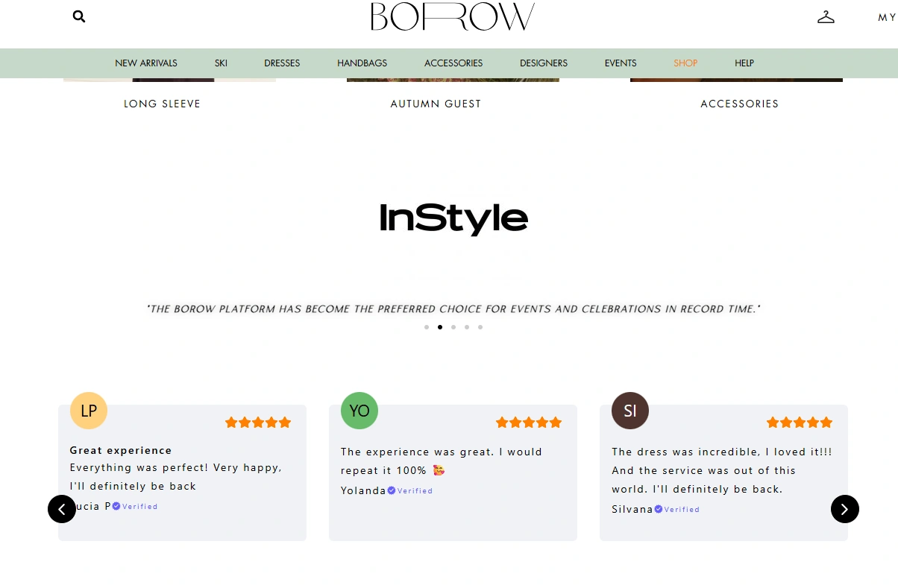898x588 pixels.
Task: Click the InStyle press logo
Action: [x=453, y=218]
